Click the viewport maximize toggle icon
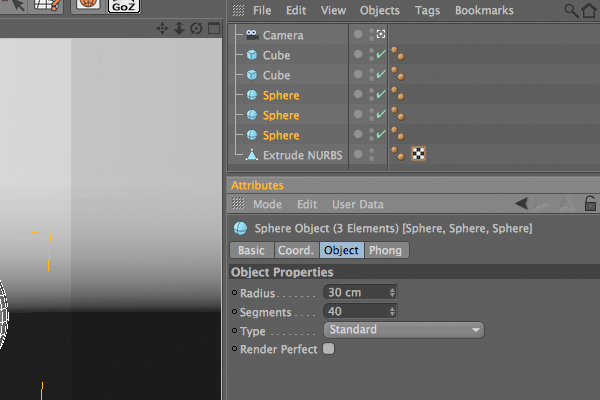Image resolution: width=600 pixels, height=400 pixels. pyautogui.click(x=214, y=28)
